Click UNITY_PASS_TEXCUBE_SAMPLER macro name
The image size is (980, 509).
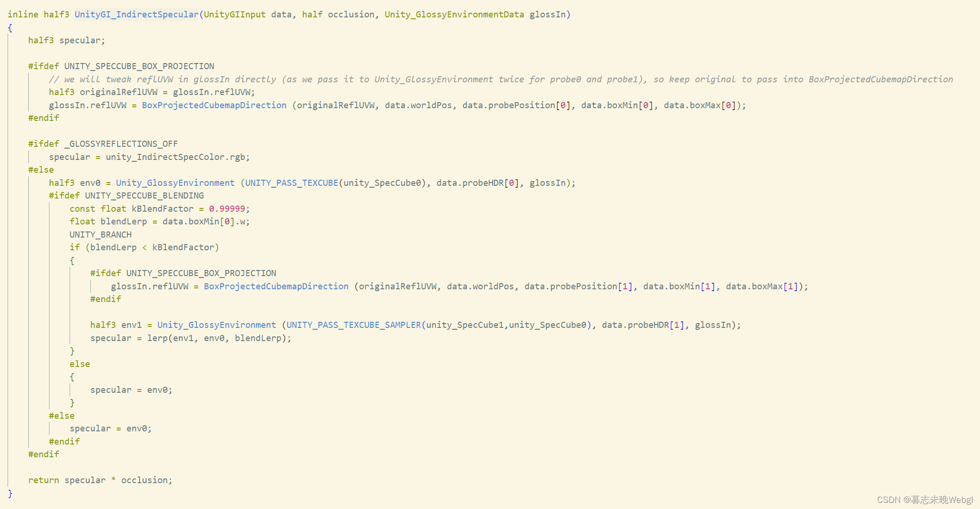[x=353, y=325]
